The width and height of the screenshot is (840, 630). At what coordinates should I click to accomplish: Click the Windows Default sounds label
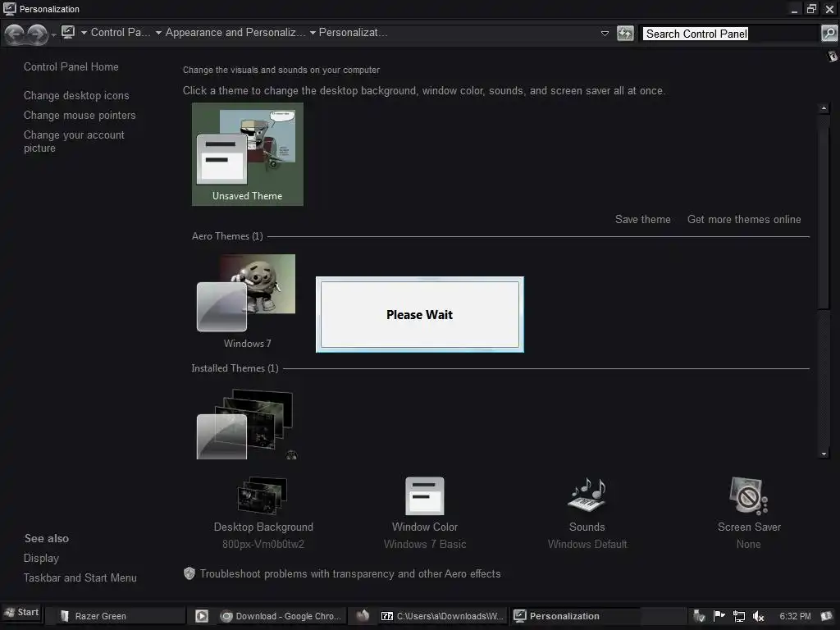click(x=587, y=545)
